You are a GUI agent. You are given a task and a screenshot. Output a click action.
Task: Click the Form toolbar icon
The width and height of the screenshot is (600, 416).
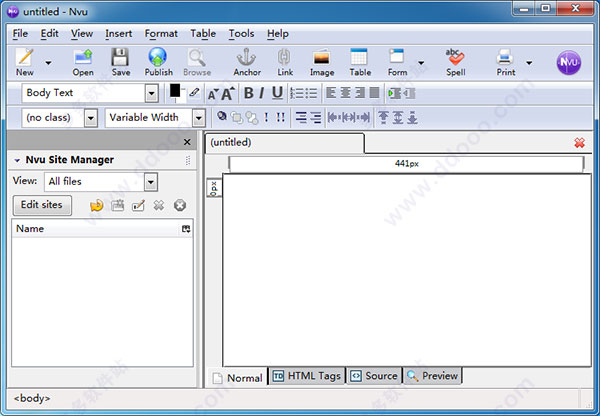pyautogui.click(x=397, y=57)
